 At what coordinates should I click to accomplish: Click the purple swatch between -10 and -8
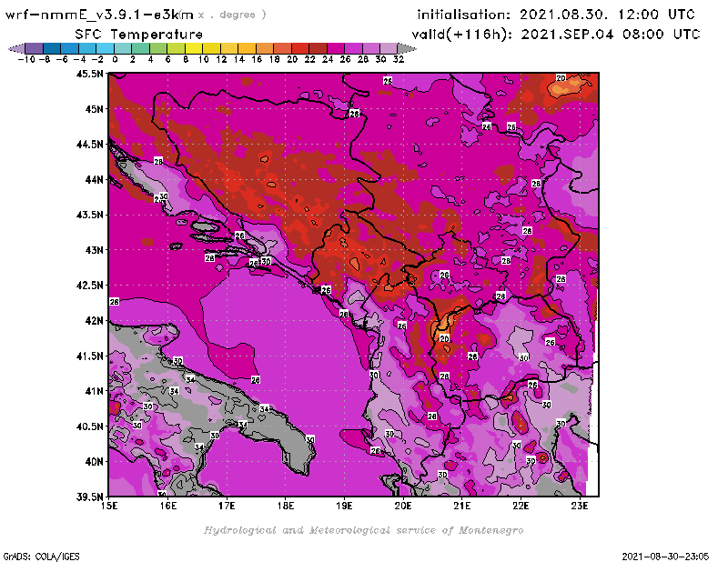coord(35,49)
